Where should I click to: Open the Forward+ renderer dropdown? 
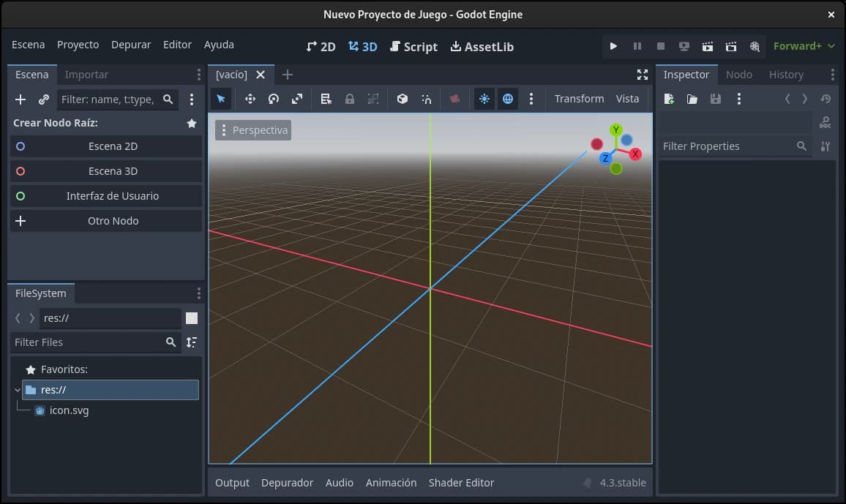coord(804,46)
